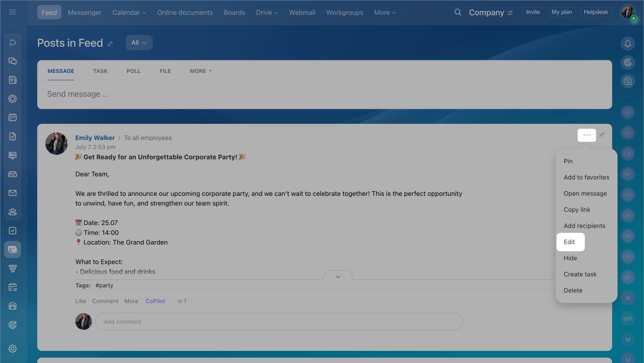Click the notifications bell icon
Image resolution: width=644 pixels, height=363 pixels.
(627, 44)
